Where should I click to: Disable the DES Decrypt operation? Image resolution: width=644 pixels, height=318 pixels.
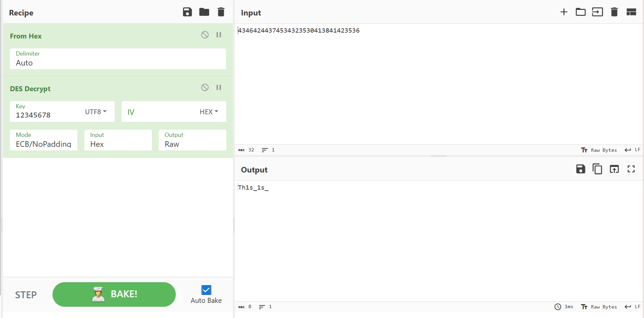click(205, 87)
